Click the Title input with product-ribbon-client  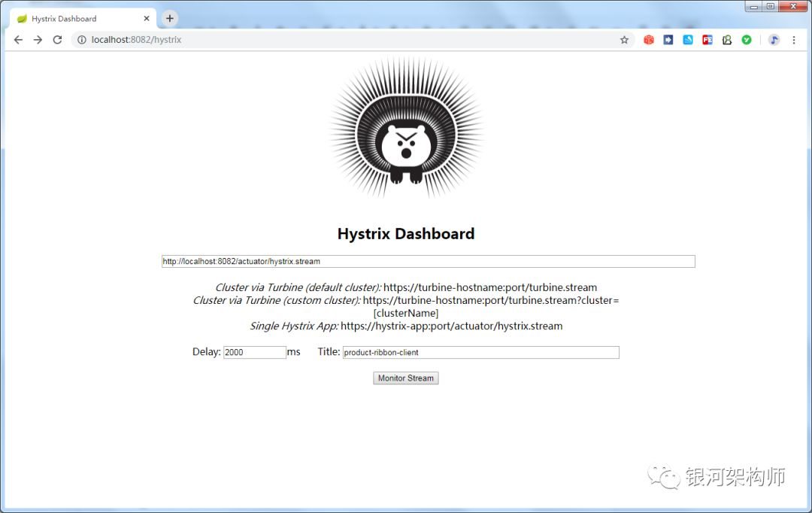point(480,352)
